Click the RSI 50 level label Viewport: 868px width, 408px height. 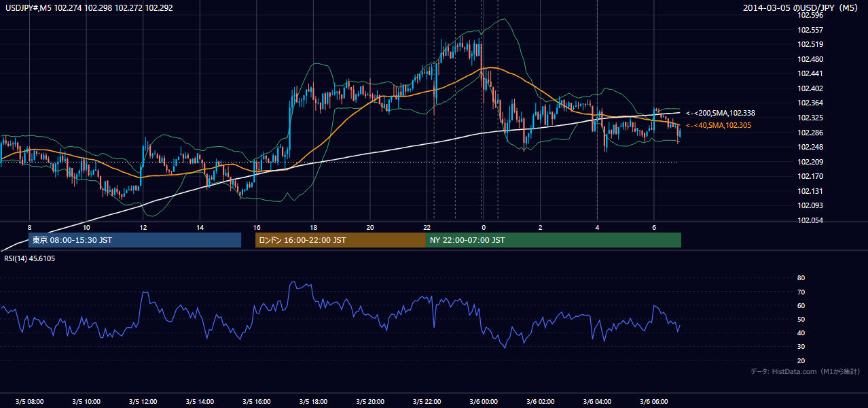click(801, 319)
